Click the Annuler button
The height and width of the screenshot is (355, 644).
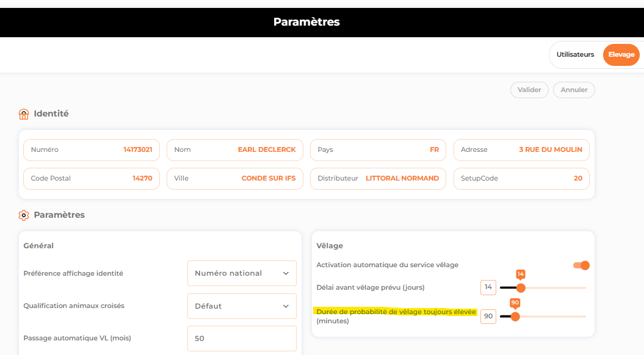(574, 90)
